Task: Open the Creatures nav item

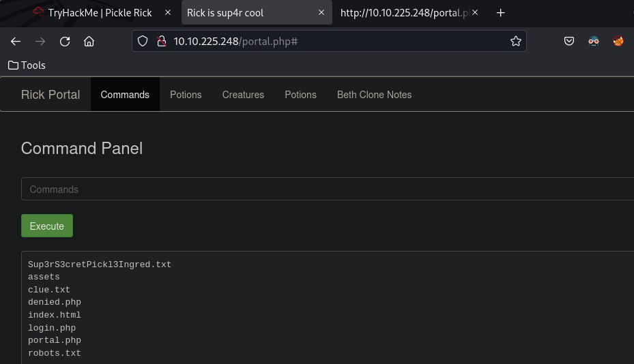Action: point(243,95)
